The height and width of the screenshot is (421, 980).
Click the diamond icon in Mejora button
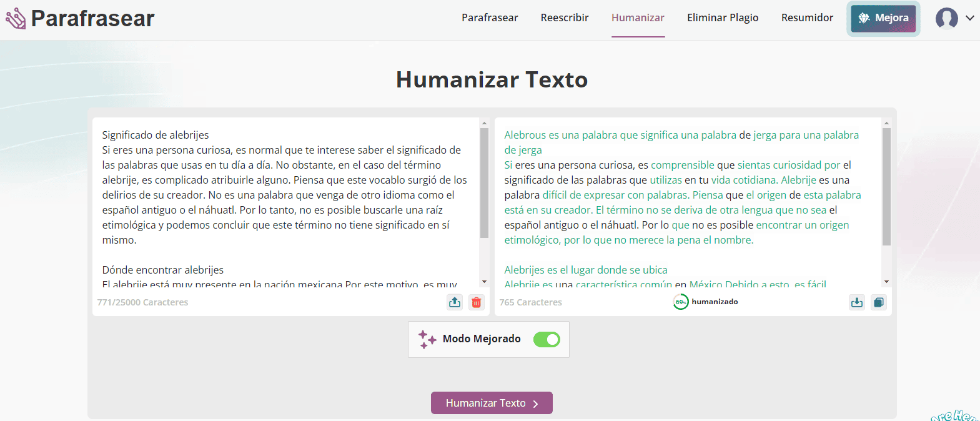(864, 18)
